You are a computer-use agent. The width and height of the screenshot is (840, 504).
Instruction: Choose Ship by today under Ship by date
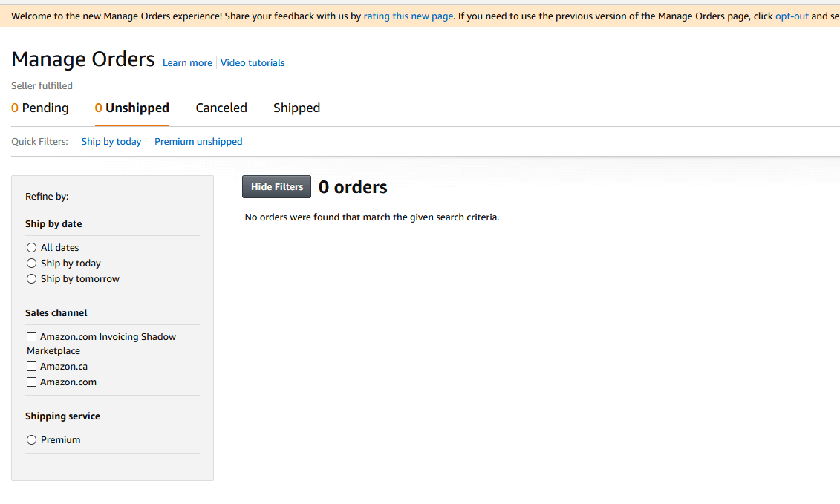(31, 263)
